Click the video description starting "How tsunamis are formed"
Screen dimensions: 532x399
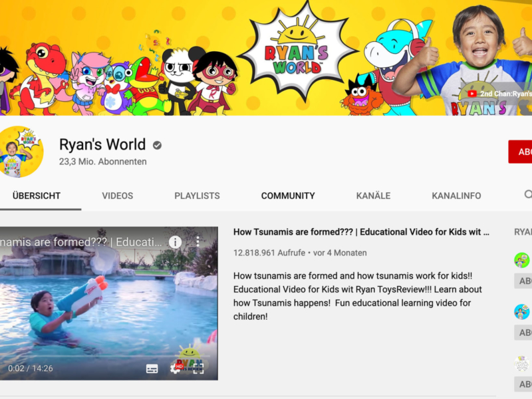point(358,296)
